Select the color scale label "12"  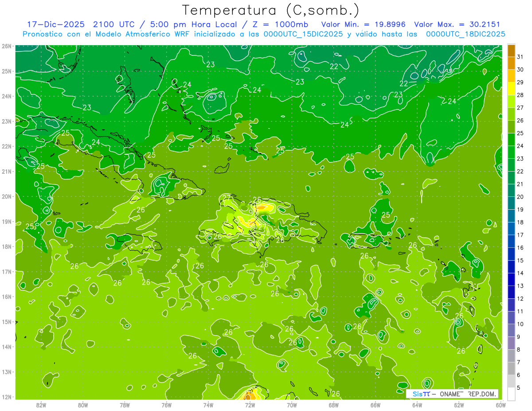520,298
